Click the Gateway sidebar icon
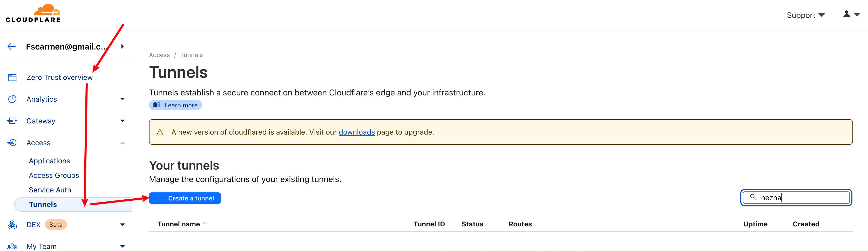Screen dimensions: 868x251 pos(12,121)
